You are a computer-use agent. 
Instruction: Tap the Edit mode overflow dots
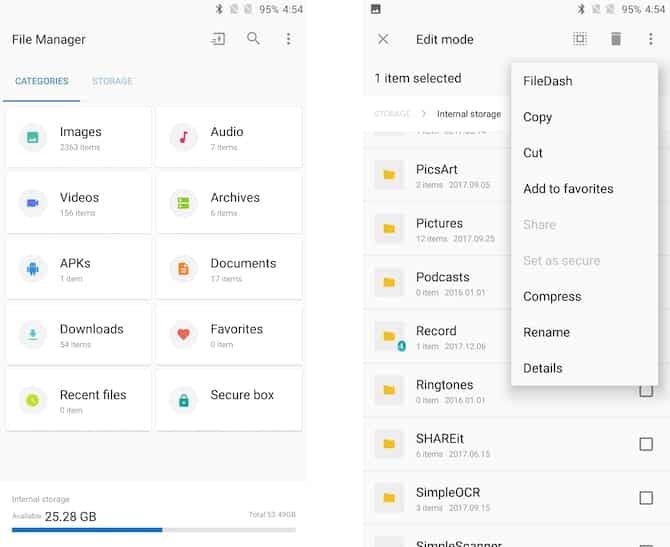click(650, 39)
